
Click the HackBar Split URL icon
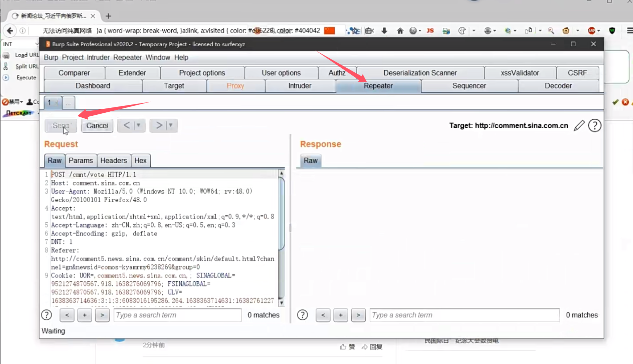(x=6, y=66)
